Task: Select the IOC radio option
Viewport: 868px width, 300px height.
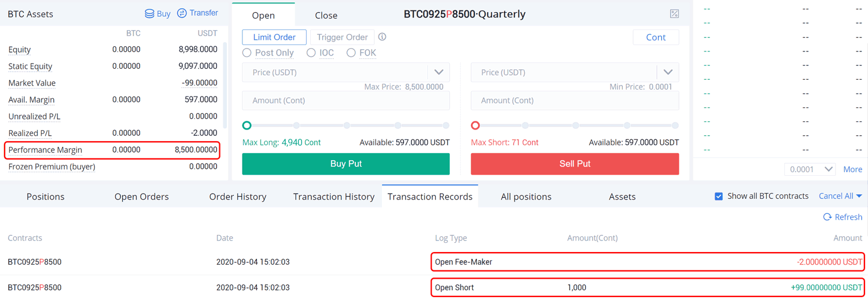Action: click(x=311, y=53)
